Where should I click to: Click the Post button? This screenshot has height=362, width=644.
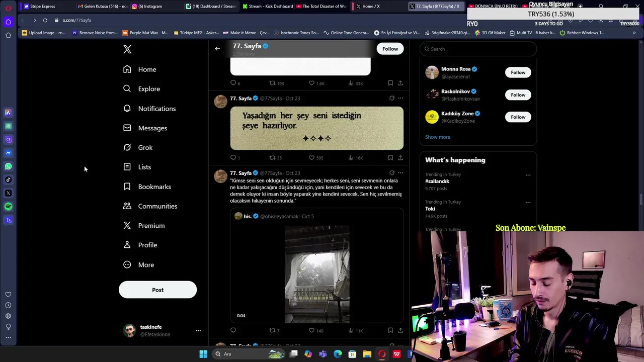[x=157, y=290]
